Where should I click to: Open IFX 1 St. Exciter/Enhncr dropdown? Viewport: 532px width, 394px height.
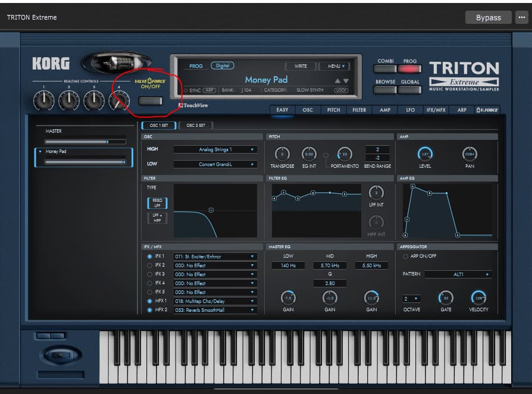[x=215, y=257]
